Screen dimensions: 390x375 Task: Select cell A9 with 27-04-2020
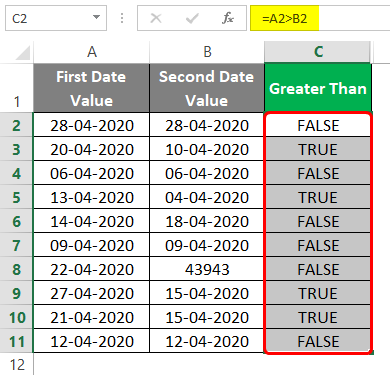pyautogui.click(x=91, y=293)
